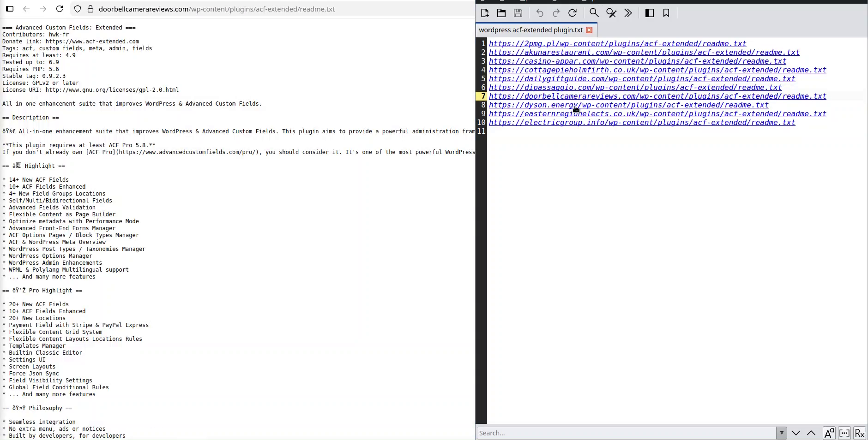868x440 pixels.
Task: Click the 'Requires PHP: 5.6' line
Action: (31, 69)
